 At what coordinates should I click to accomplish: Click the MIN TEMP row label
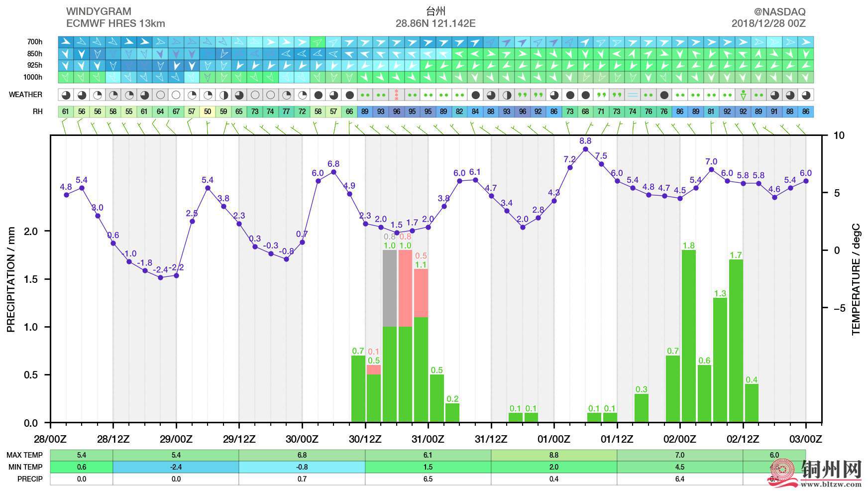tap(25, 467)
